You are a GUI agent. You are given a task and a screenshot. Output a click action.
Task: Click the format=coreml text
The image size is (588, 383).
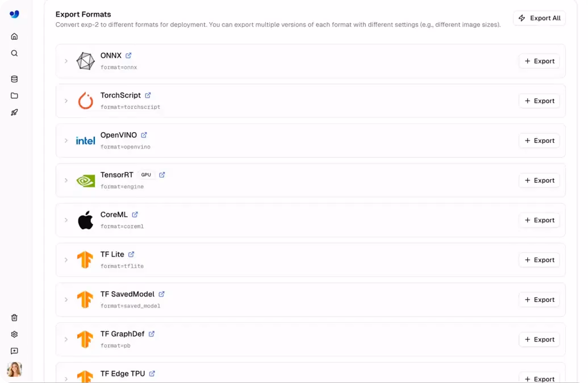pos(122,226)
